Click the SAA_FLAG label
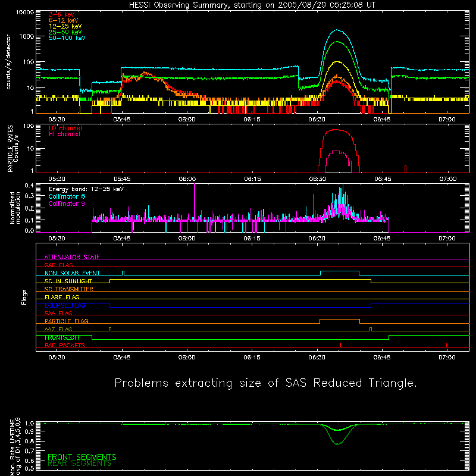The width and height of the screenshot is (476, 476). tap(58, 313)
